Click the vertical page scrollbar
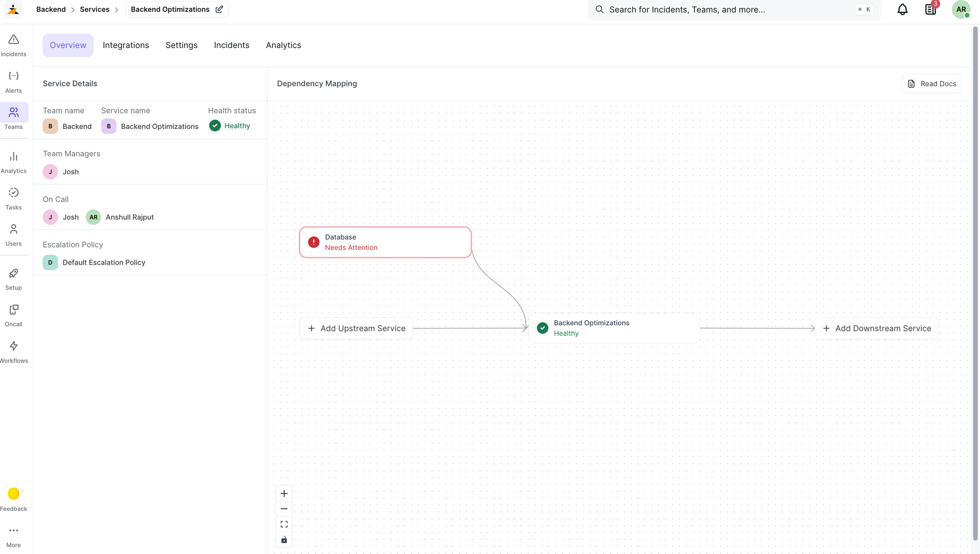 975,284
